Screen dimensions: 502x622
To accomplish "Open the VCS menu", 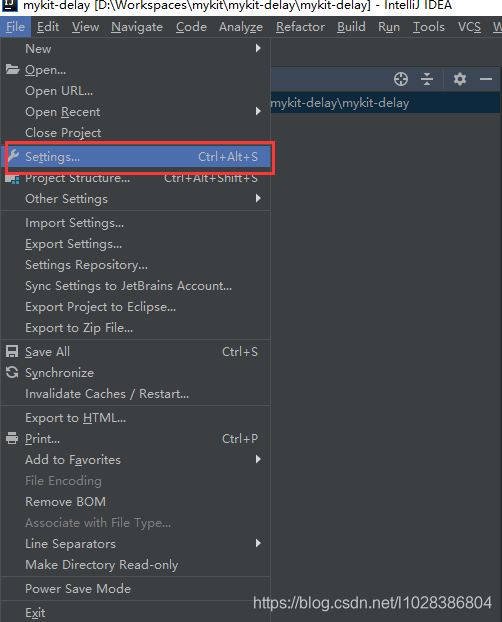I will click(469, 27).
